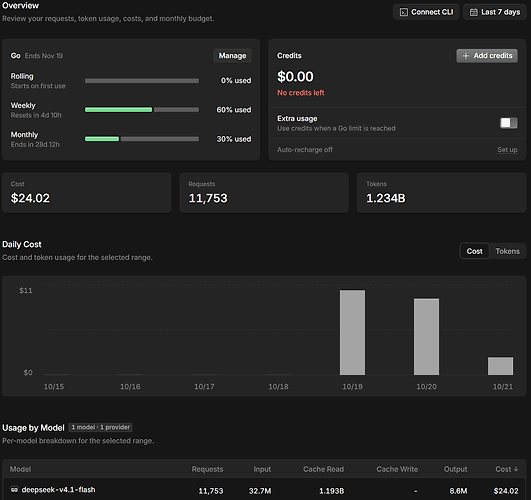Click the 11,753 Requests summary card
The image size is (531, 500).
[264, 193]
